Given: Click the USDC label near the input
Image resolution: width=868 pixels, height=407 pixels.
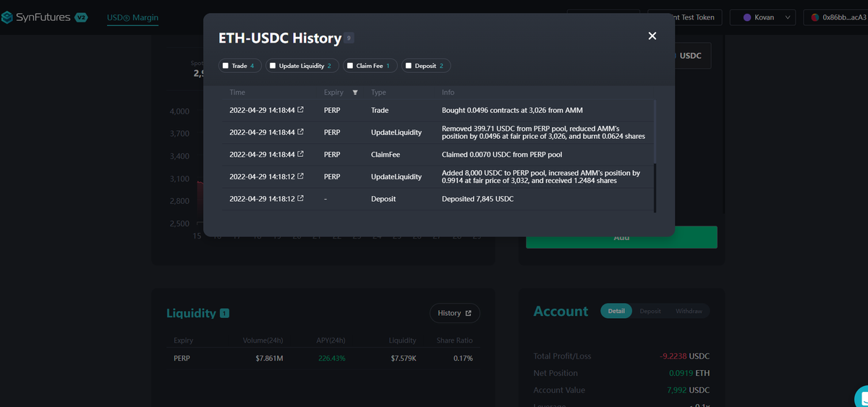Looking at the screenshot, I should pos(691,56).
